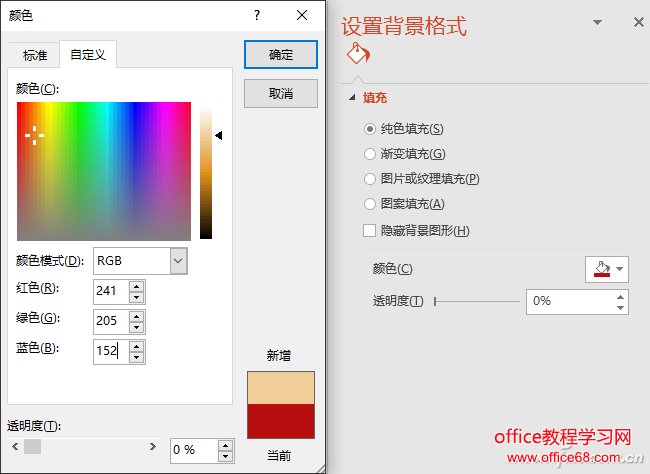Increase the red value with up spinner
This screenshot has height=474, width=650.
[137, 285]
